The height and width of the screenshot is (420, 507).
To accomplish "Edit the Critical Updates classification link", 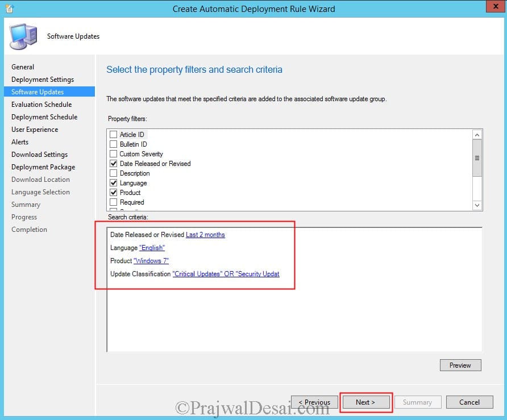I will [x=226, y=274].
